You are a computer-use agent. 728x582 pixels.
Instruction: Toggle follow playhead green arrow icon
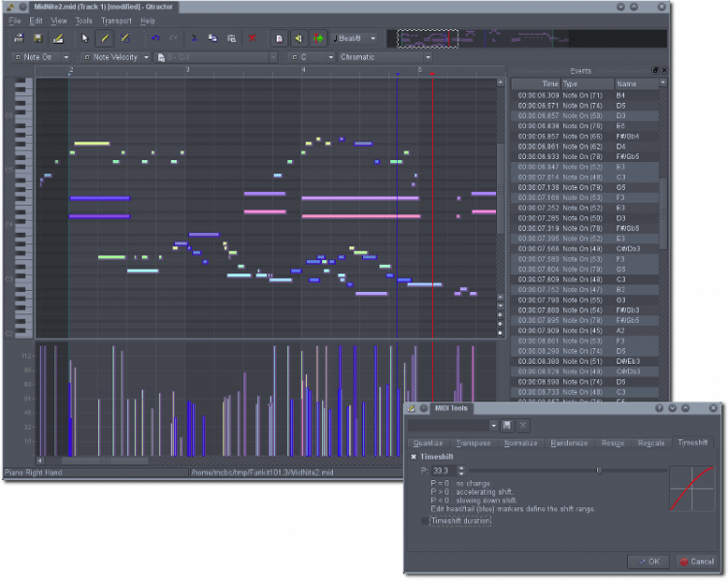318,39
